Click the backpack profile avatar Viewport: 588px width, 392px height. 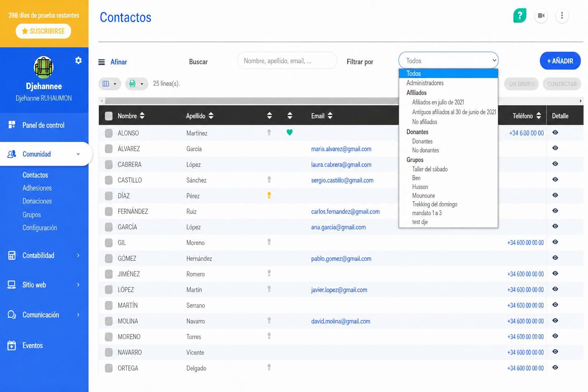click(x=44, y=67)
